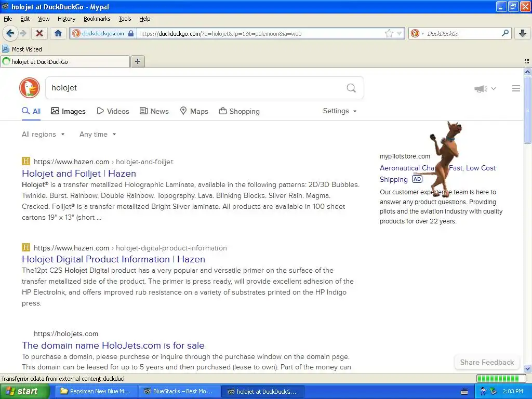
Task: Click the dancing dog desktop character
Action: 446,158
